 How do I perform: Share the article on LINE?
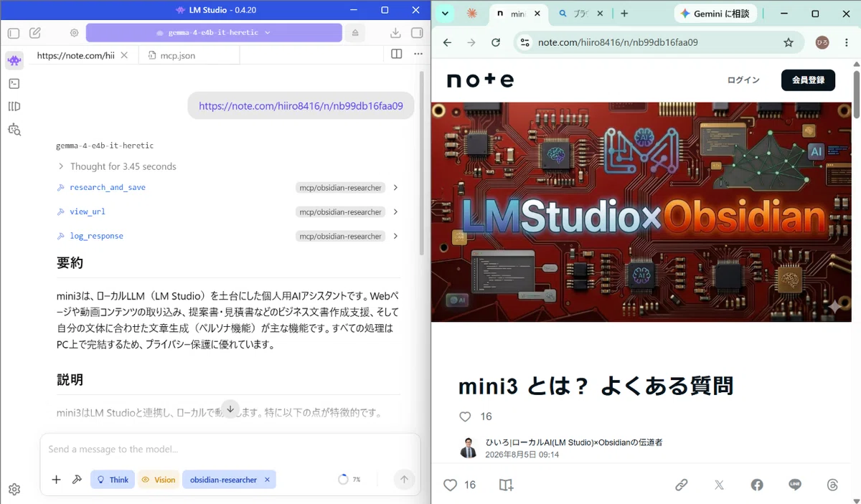(795, 485)
